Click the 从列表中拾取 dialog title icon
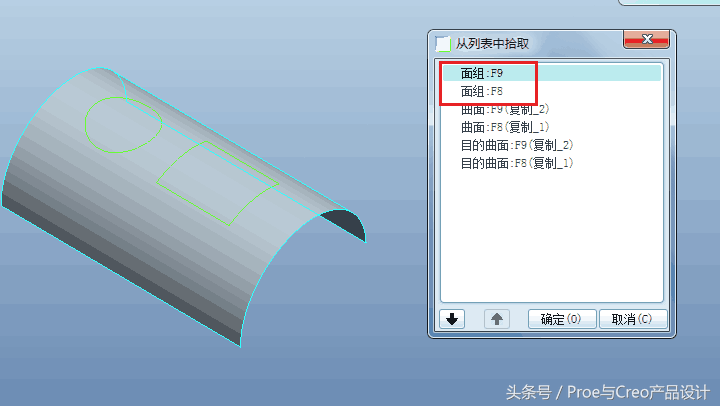The height and width of the screenshot is (406, 720). [x=443, y=44]
